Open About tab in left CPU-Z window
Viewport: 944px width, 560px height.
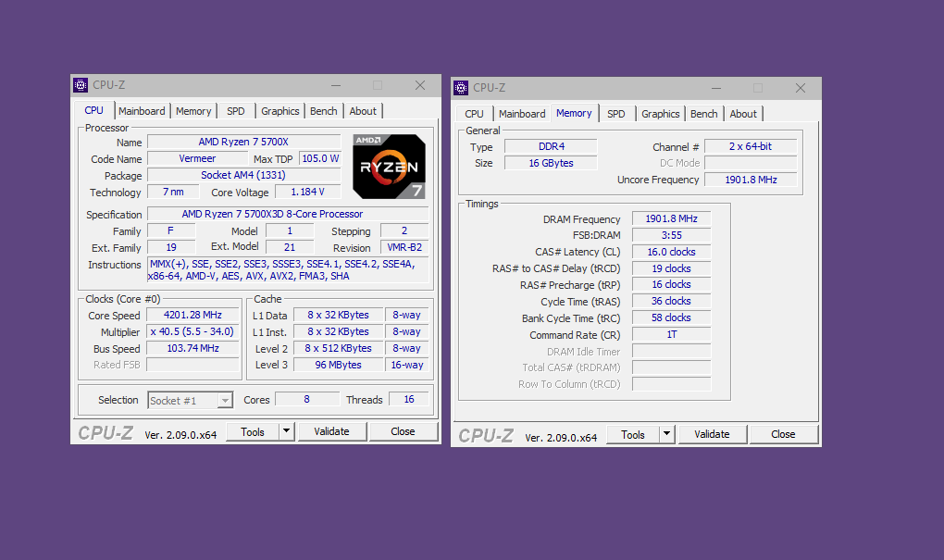click(x=363, y=111)
